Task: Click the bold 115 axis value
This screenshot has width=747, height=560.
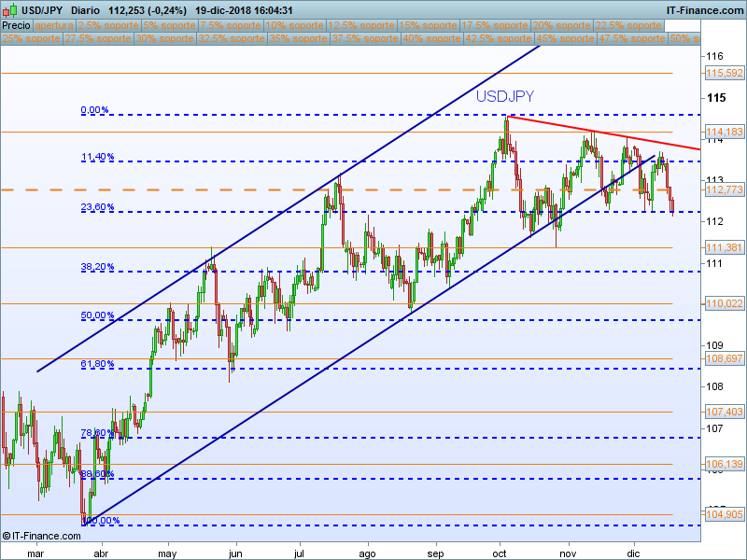Action: point(716,98)
